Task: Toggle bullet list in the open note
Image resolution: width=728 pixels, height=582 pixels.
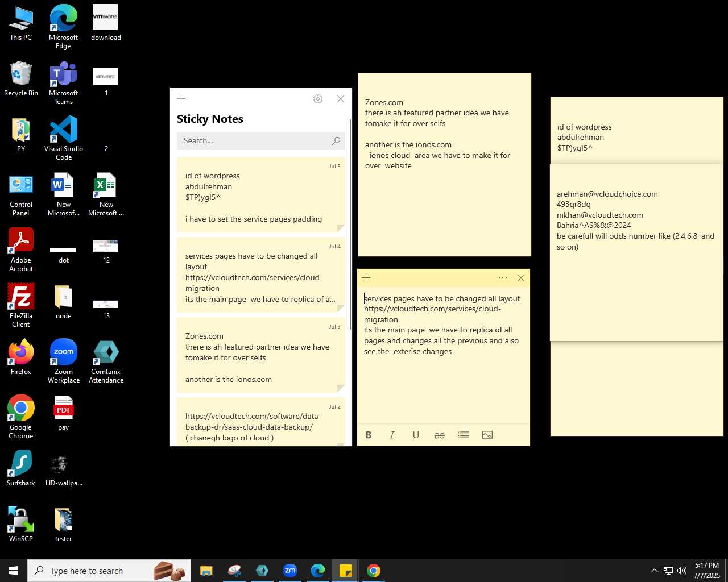Action: pyautogui.click(x=464, y=435)
